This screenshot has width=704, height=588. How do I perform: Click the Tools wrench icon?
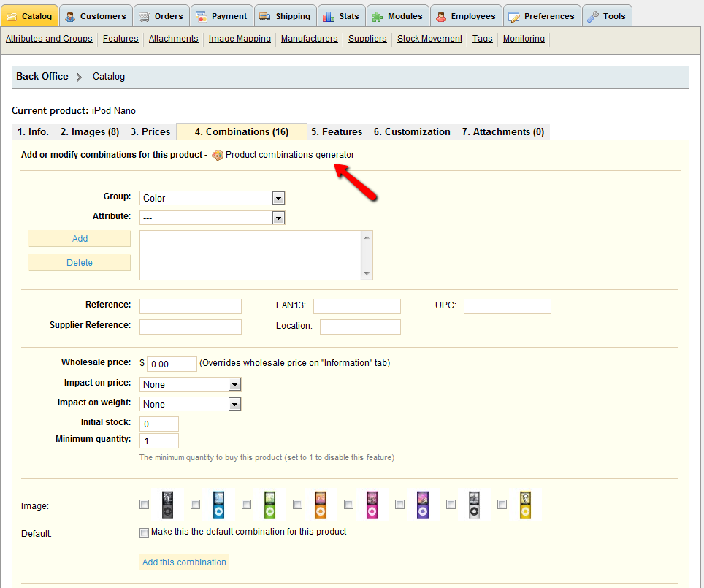click(x=593, y=17)
